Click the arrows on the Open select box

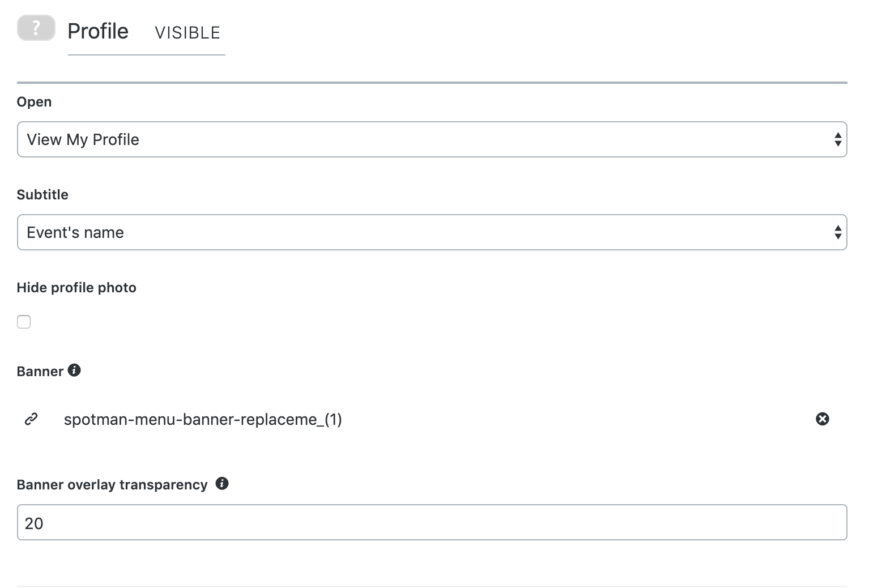pyautogui.click(x=837, y=139)
